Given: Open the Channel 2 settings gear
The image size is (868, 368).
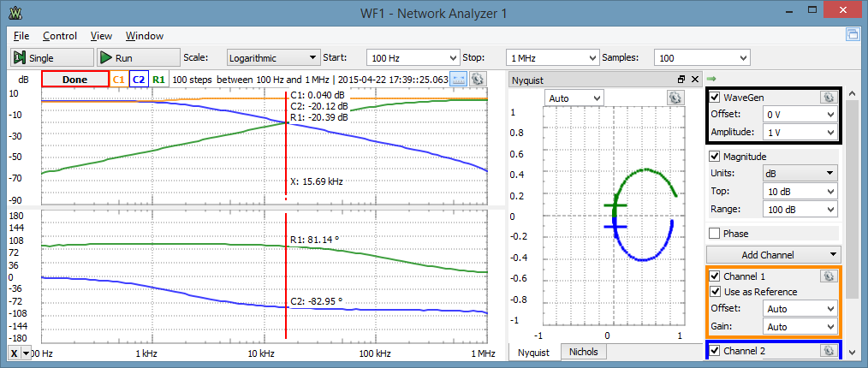Looking at the screenshot, I should pyautogui.click(x=828, y=350).
